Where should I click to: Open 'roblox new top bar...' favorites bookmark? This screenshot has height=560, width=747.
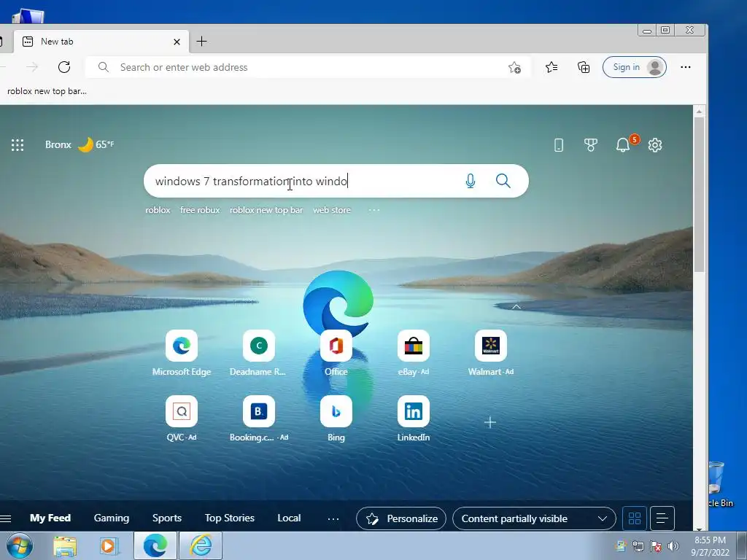pyautogui.click(x=47, y=91)
